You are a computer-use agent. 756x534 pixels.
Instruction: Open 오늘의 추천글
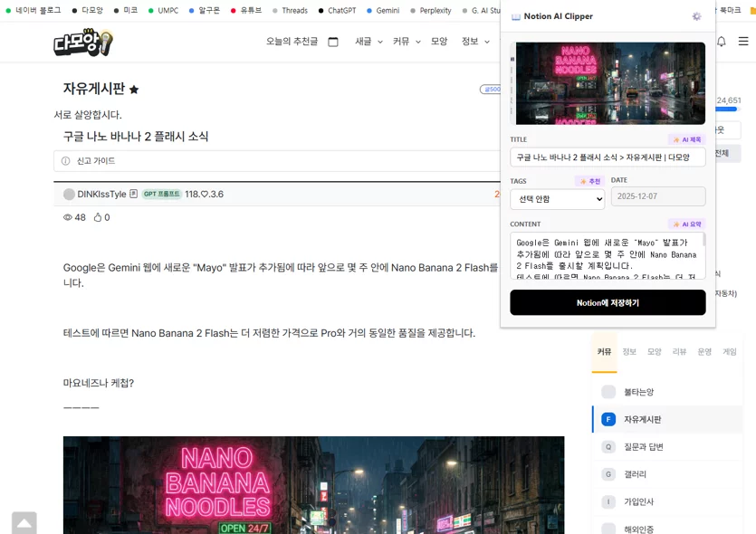pyautogui.click(x=292, y=42)
